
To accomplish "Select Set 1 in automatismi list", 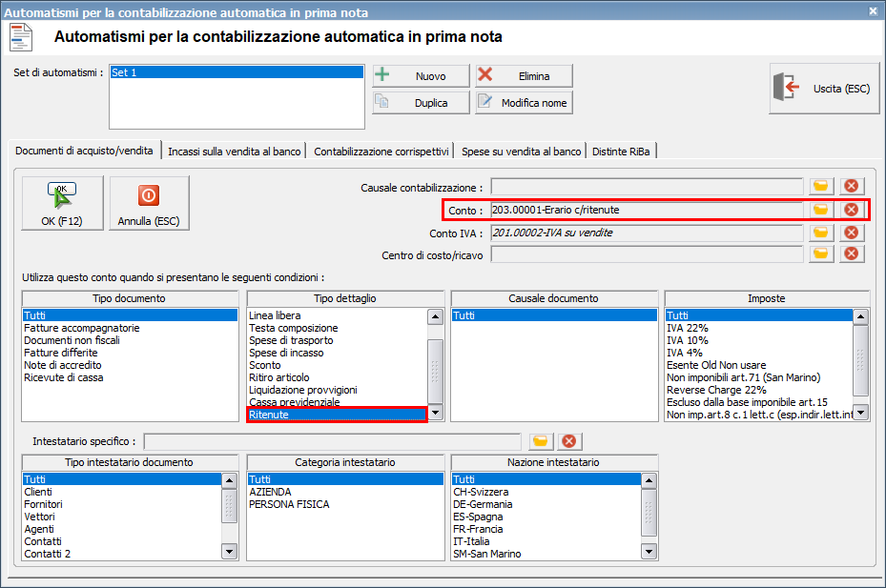I will pyautogui.click(x=237, y=72).
